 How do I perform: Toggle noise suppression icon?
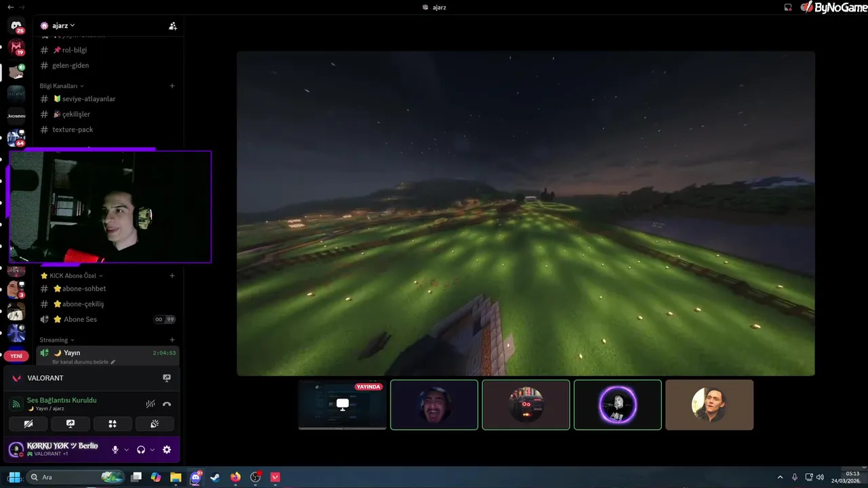[x=151, y=404]
